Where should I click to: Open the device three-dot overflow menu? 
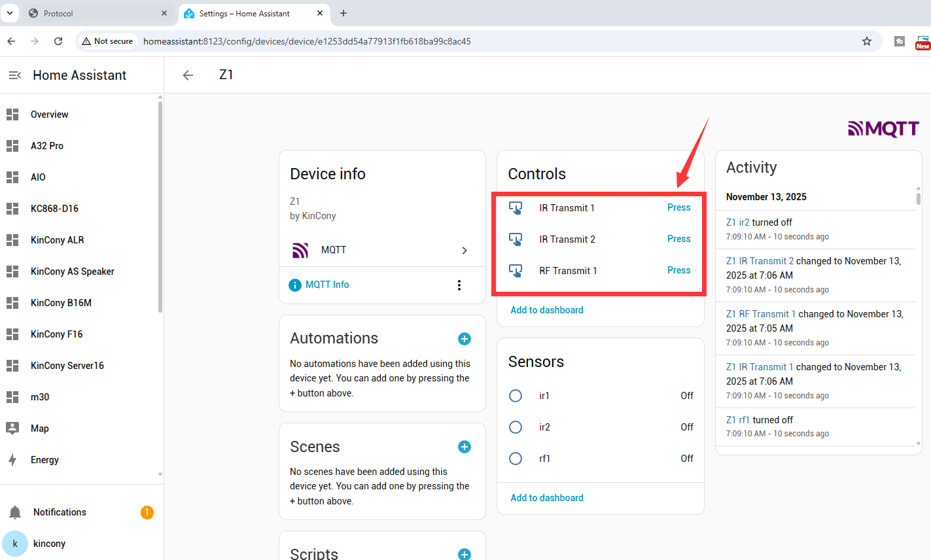pyautogui.click(x=459, y=285)
